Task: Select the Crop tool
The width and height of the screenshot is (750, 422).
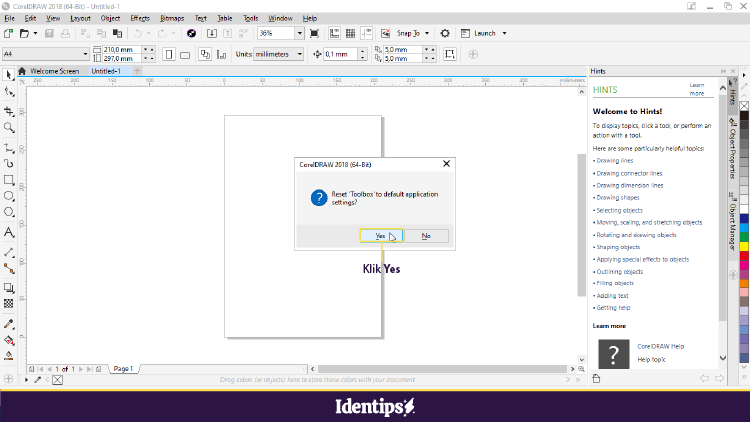Action: 9,111
